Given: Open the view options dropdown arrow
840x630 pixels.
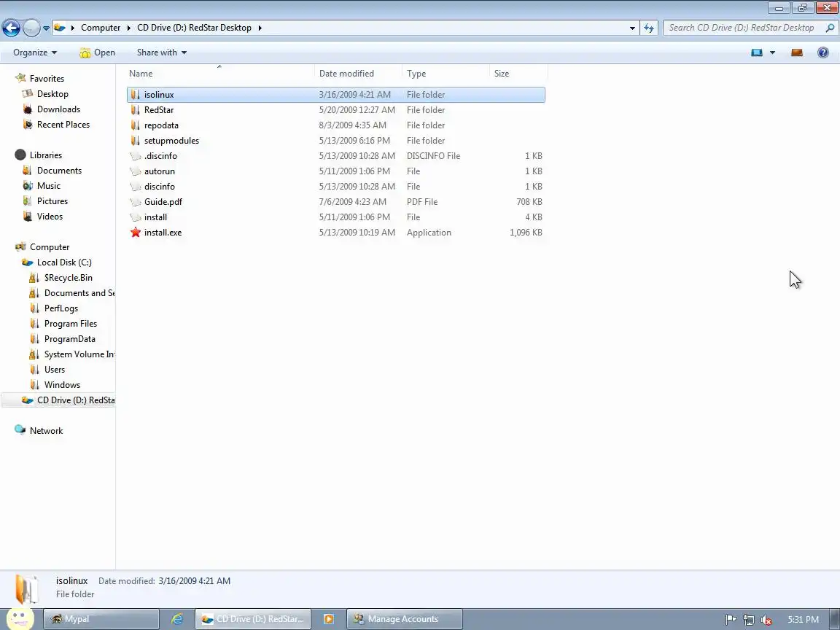Looking at the screenshot, I should click(772, 52).
